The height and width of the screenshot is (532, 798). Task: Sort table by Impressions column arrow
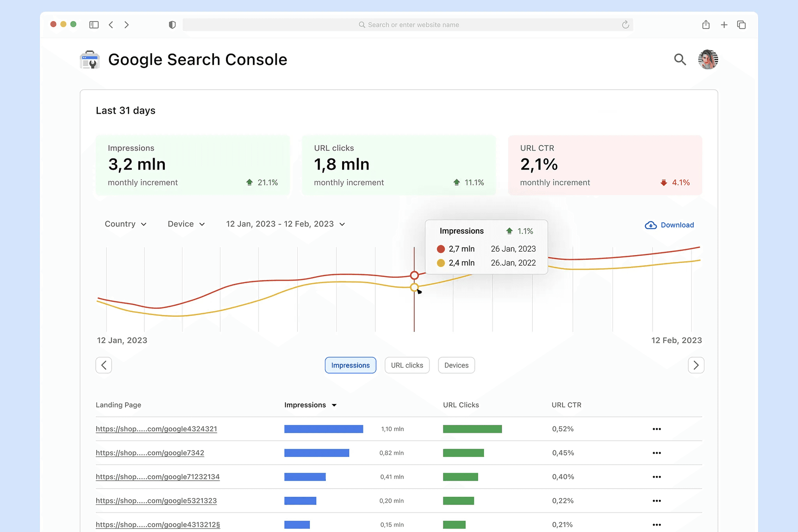click(x=334, y=405)
